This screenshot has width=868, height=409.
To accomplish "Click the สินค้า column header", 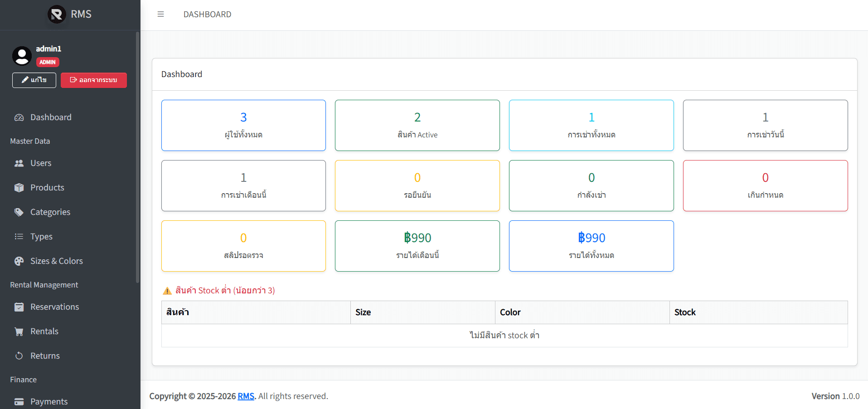I will click(256, 312).
